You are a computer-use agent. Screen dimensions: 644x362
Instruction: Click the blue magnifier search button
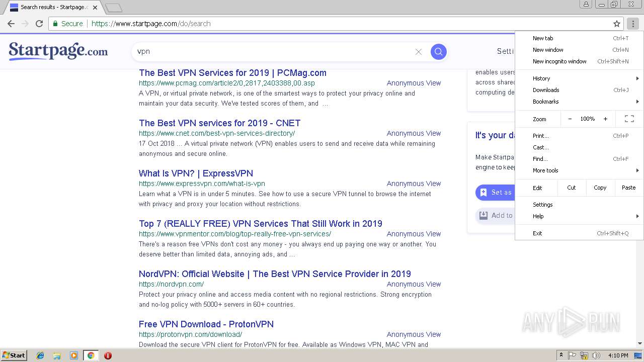coord(438,51)
